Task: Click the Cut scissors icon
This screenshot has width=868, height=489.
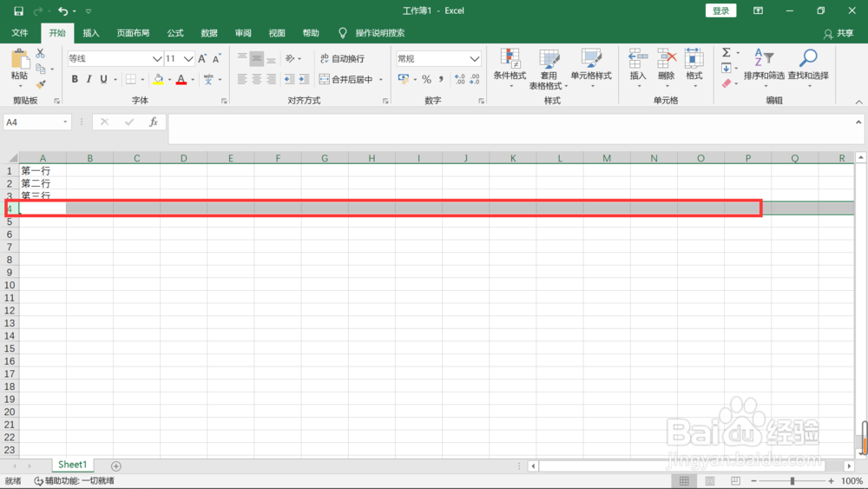Action: point(41,53)
